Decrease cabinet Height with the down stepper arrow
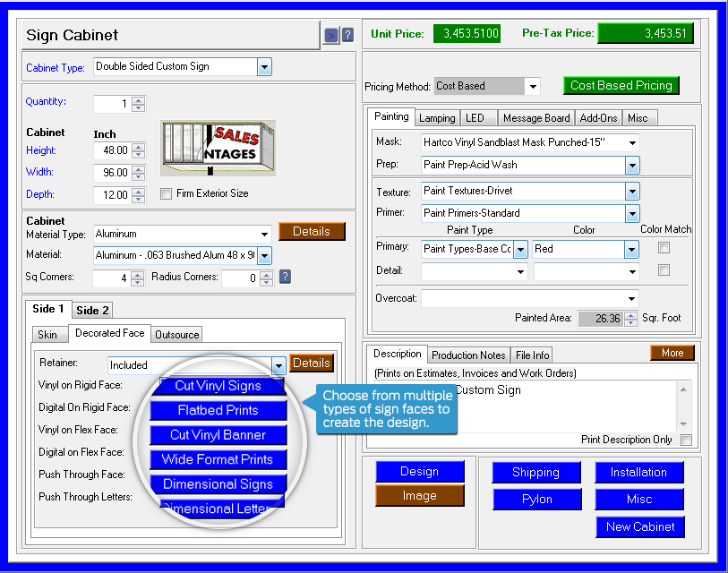The image size is (728, 573). coord(138,155)
